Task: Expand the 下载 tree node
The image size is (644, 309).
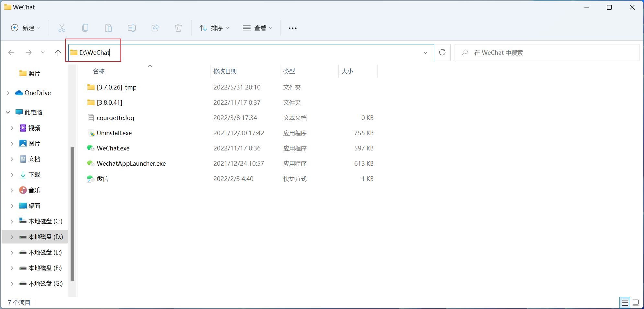Action: pyautogui.click(x=12, y=175)
